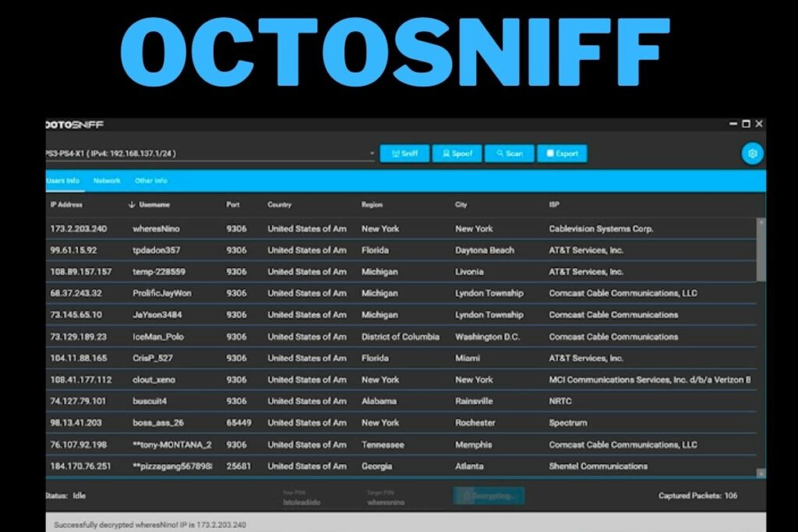This screenshot has height=532, width=798.
Task: Click the Export button
Action: click(563, 153)
